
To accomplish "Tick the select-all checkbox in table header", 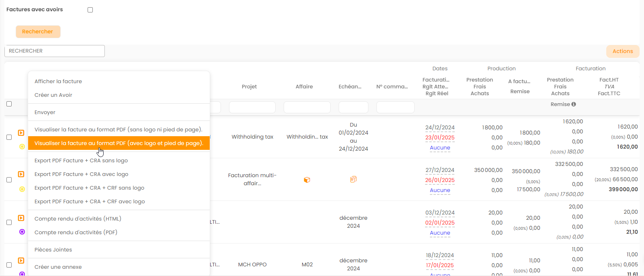I will pos(9,104).
